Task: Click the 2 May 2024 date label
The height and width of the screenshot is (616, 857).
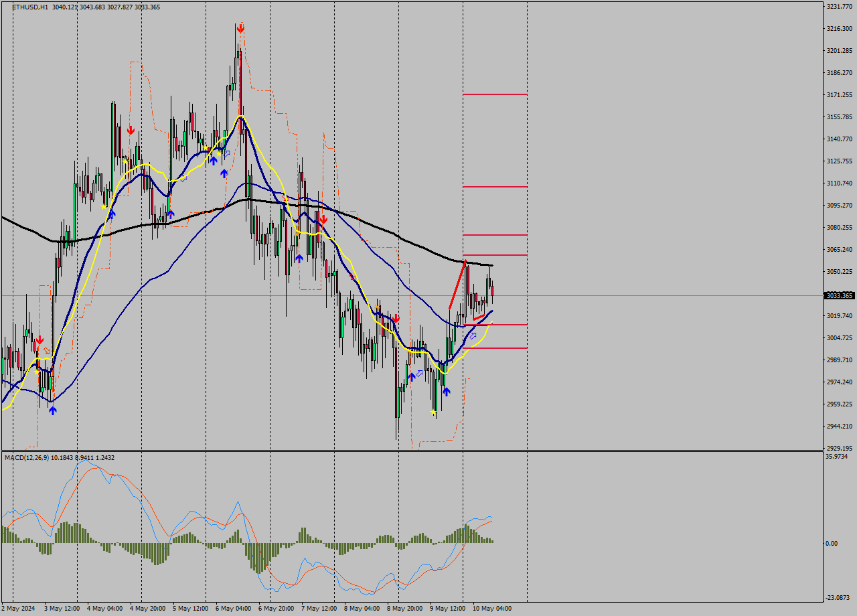Action: (18, 609)
